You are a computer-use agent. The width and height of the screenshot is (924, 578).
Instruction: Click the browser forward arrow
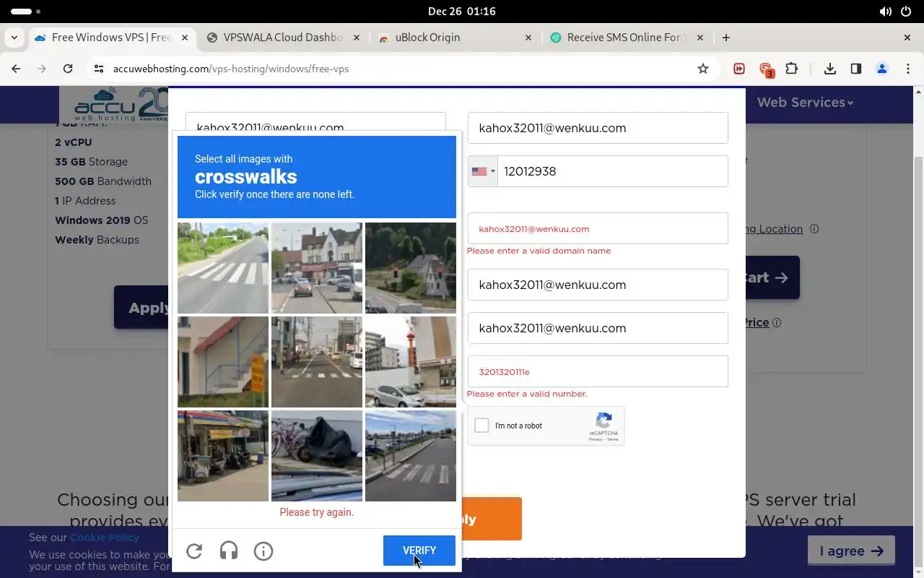coord(42,69)
